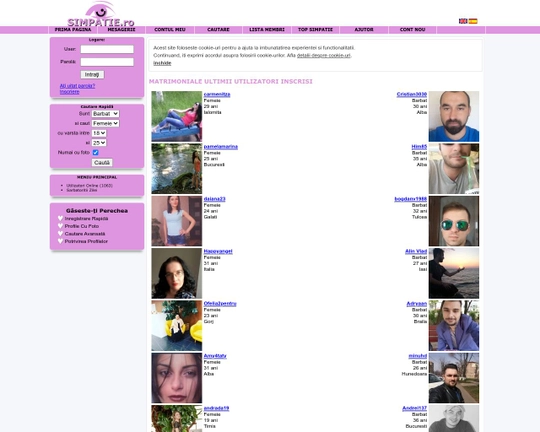
Task: Switch language with the Spanish flag icon
Action: tap(473, 21)
